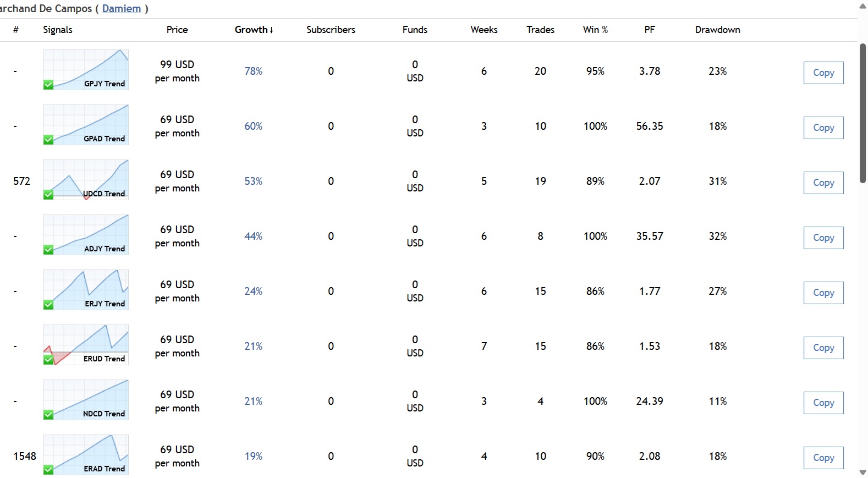Viewport: 868px width, 478px height.
Task: Sort signals by Subscribers column header
Action: coord(331,30)
